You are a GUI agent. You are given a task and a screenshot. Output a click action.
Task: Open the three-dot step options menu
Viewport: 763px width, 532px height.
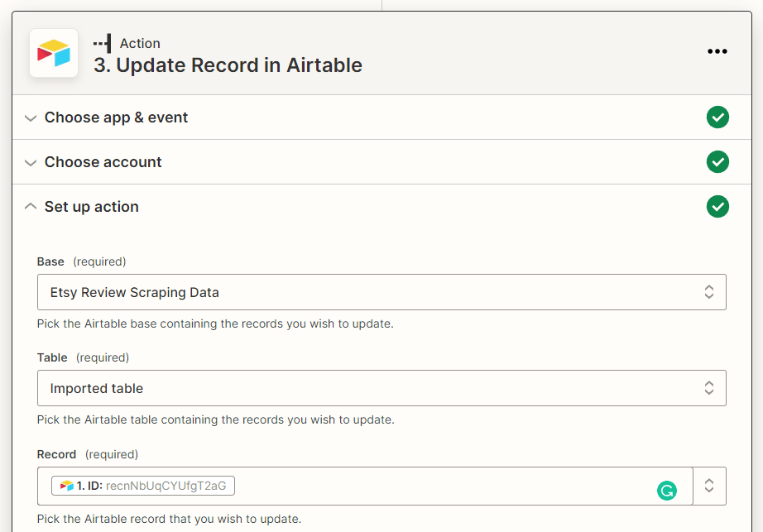[717, 51]
